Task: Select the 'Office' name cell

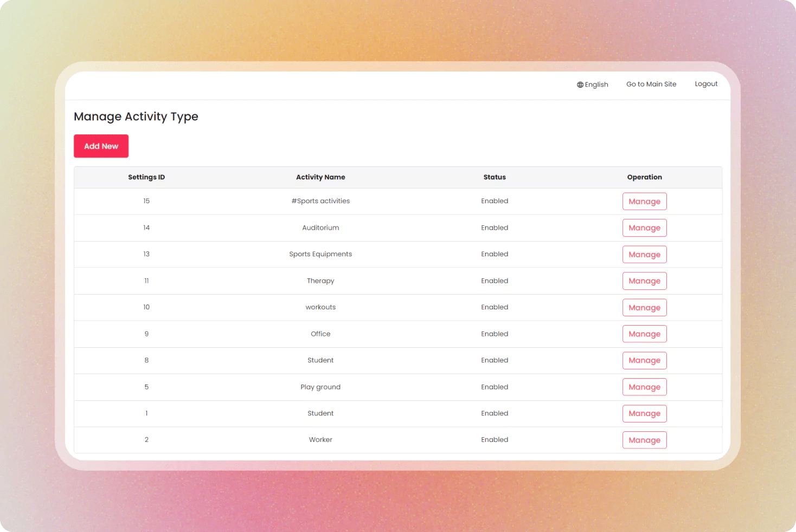Action: pos(320,334)
